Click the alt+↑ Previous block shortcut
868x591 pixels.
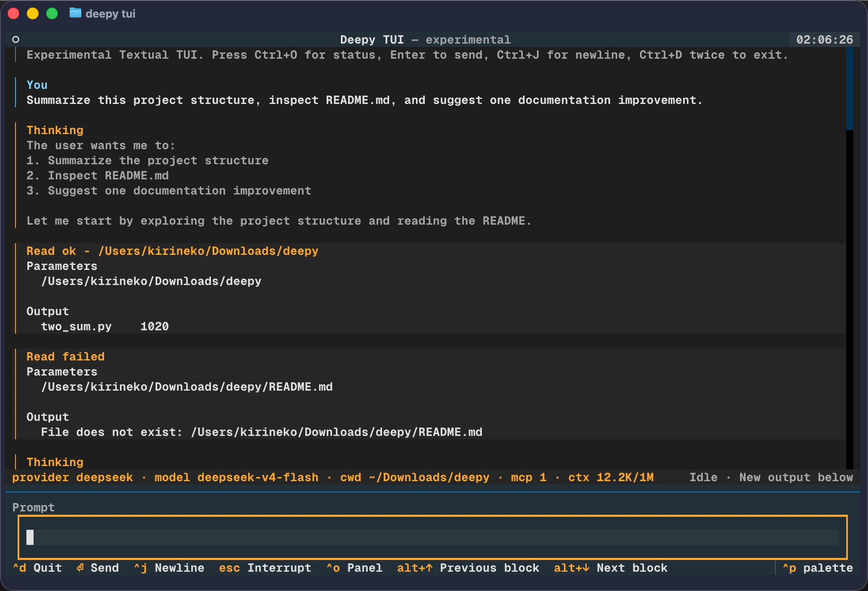(x=468, y=568)
